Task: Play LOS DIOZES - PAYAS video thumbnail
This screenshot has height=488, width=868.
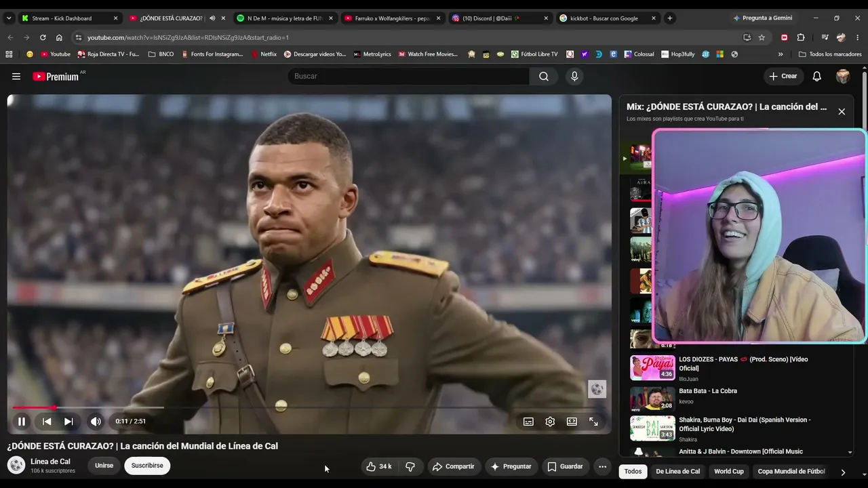Action: (652, 367)
